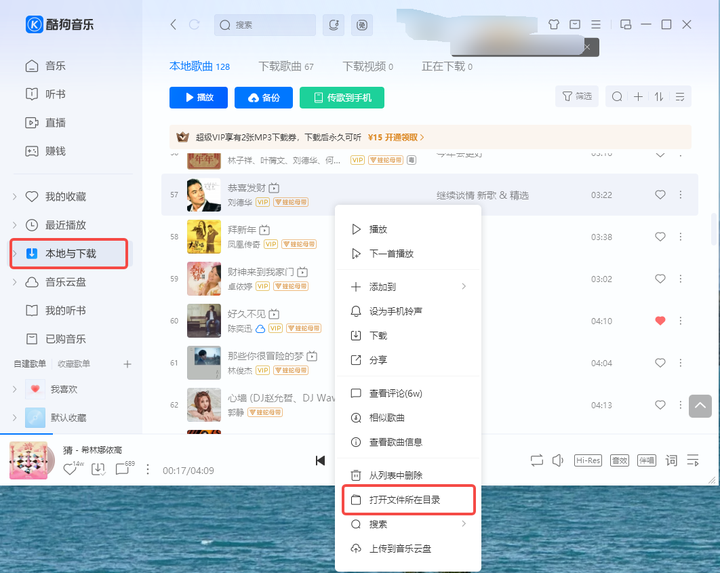Like the song 心墙
The width and height of the screenshot is (720, 573).
660,405
